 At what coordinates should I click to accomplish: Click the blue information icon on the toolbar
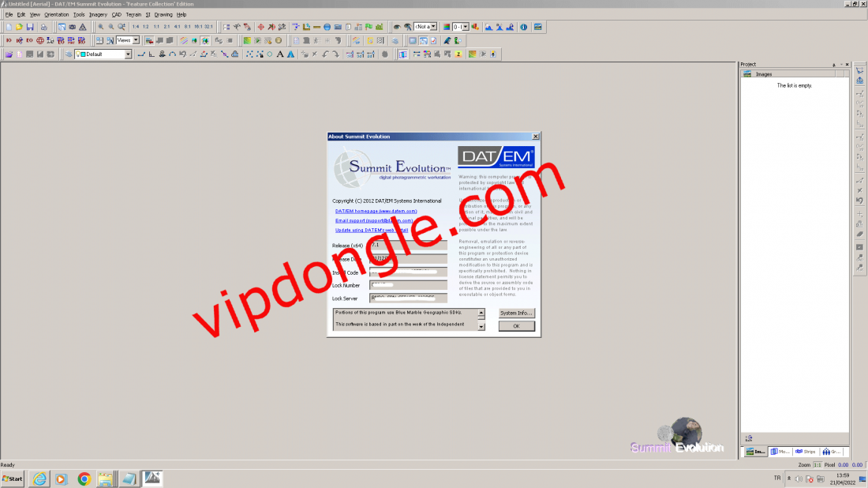tap(523, 26)
